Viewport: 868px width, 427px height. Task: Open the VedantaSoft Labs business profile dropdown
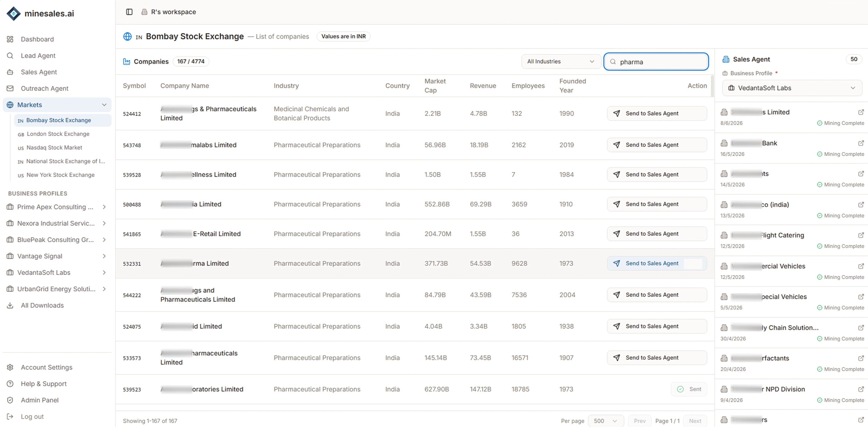click(x=792, y=88)
